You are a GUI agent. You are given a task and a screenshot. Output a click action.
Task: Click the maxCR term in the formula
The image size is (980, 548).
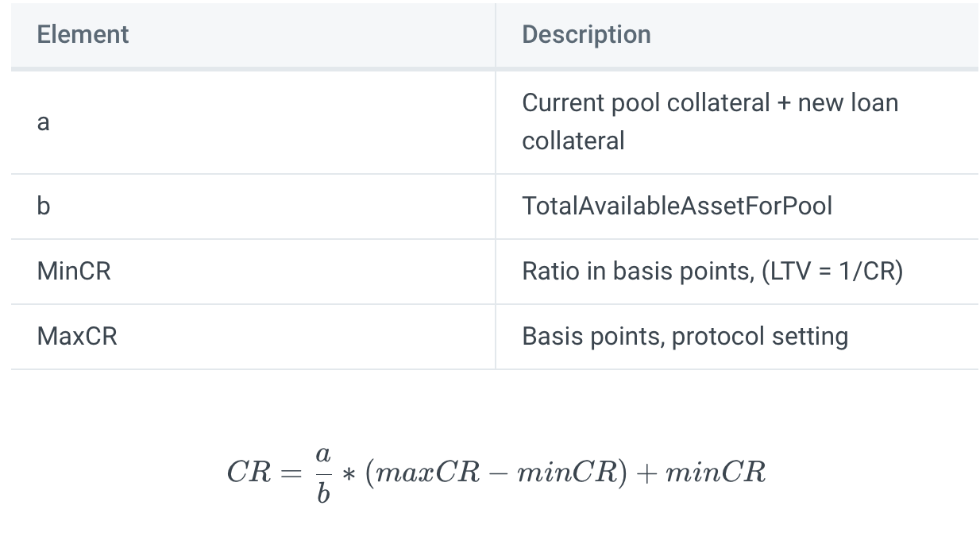coord(429,473)
